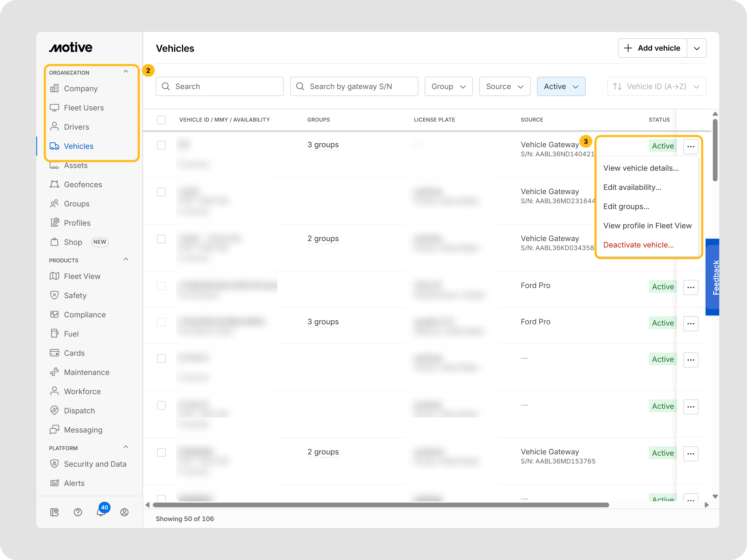Screen dimensions: 747x560
Task: Click the help question mark icon
Action: [x=78, y=512]
